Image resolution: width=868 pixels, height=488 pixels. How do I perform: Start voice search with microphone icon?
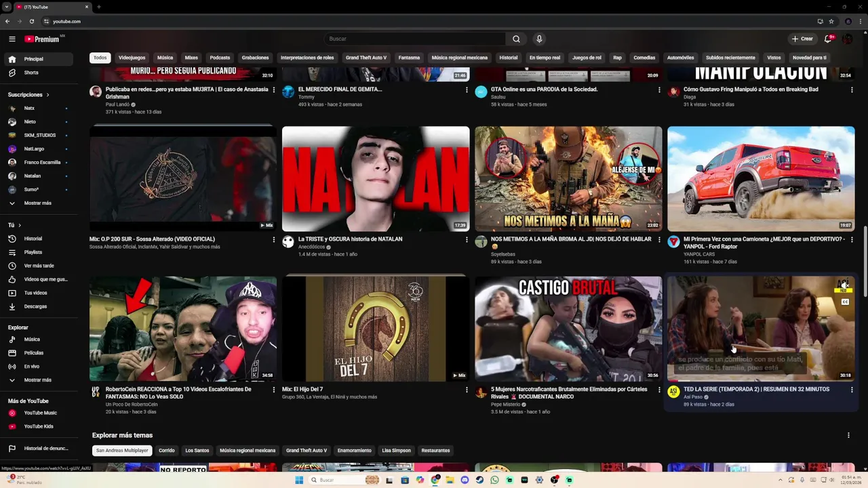point(539,39)
